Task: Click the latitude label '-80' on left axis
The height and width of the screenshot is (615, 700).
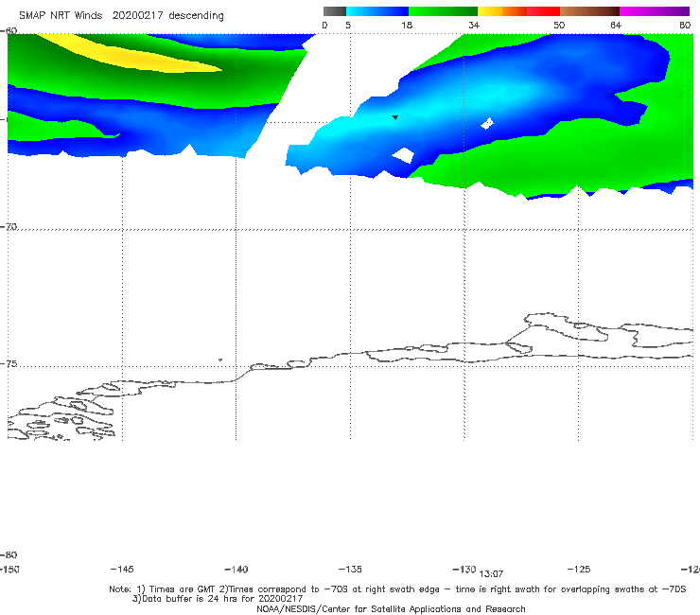Action: [x=9, y=555]
